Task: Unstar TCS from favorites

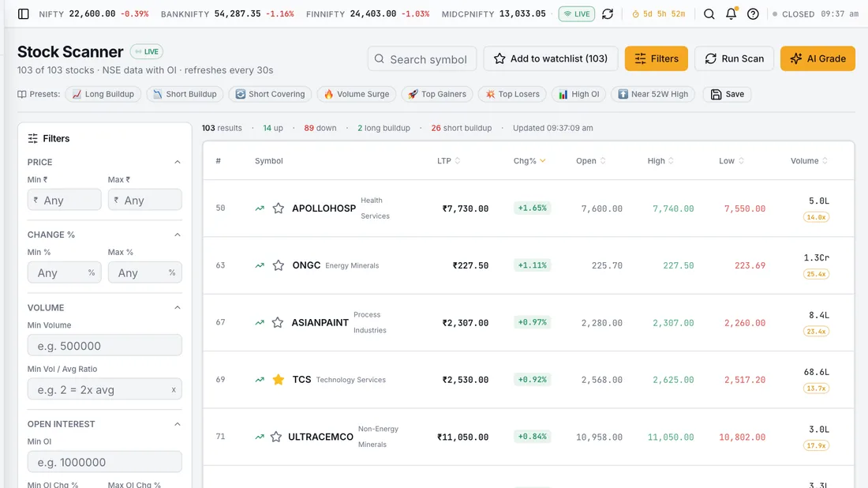Action: (279, 380)
